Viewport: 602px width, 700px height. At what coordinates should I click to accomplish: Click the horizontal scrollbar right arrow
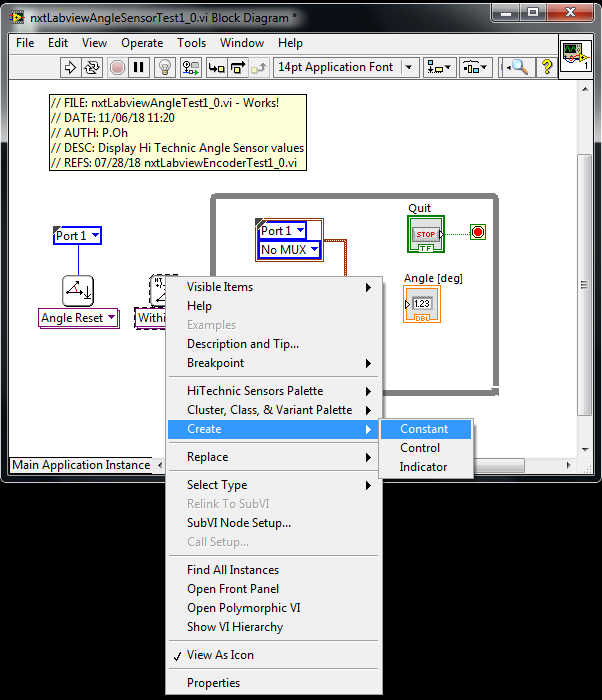coord(569,465)
